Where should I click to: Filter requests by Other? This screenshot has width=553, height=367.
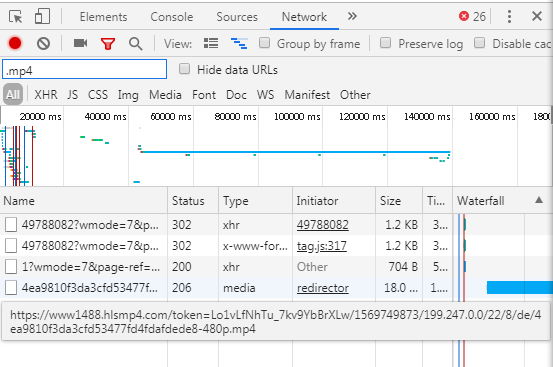point(355,95)
